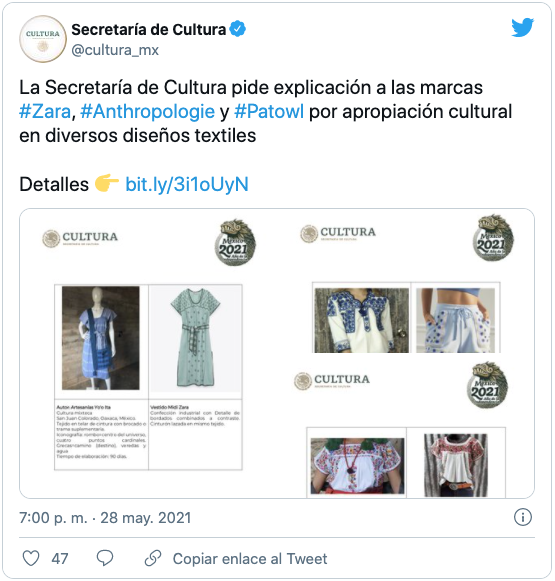Click the chain link copy icon

[x=153, y=558]
